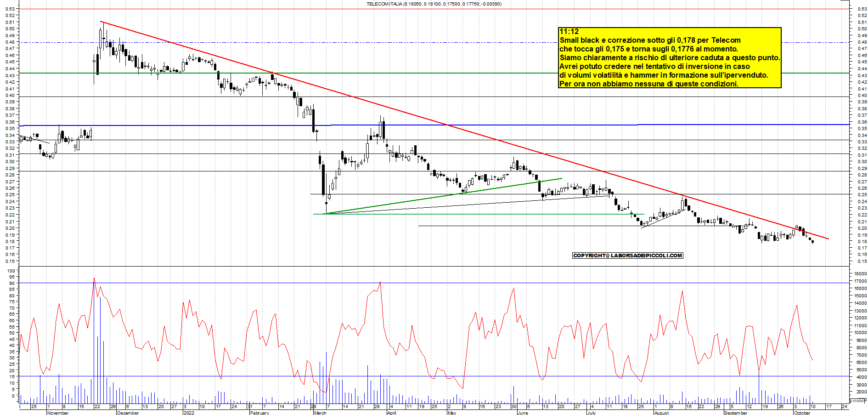Click 0.53 on the left price axis

click(10, 9)
